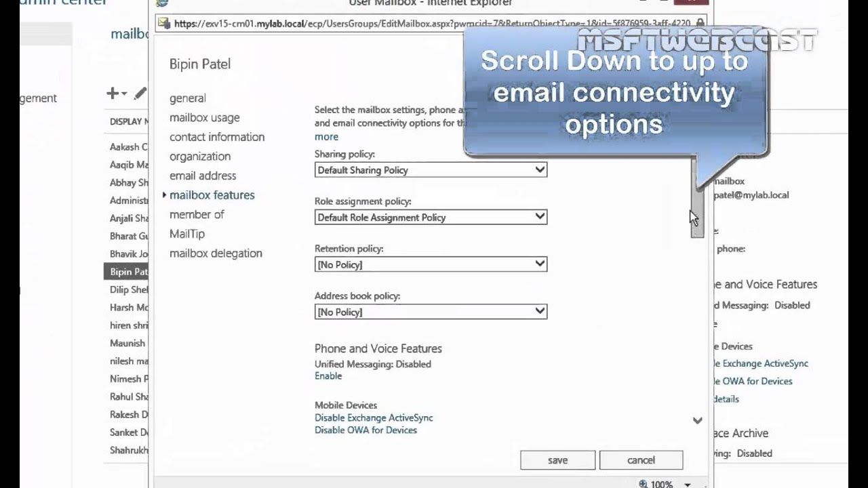The width and height of the screenshot is (868, 488).
Task: Open the organization section
Action: tap(200, 157)
